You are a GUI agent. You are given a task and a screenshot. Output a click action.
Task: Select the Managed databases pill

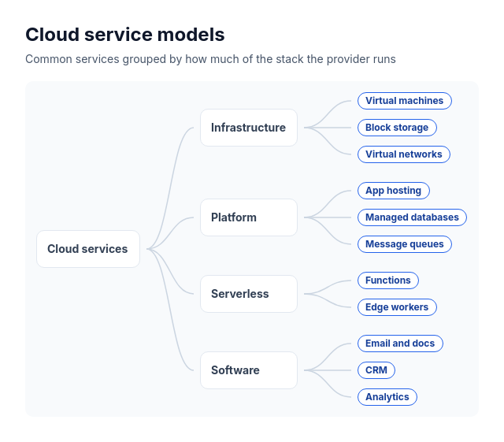coord(412,217)
